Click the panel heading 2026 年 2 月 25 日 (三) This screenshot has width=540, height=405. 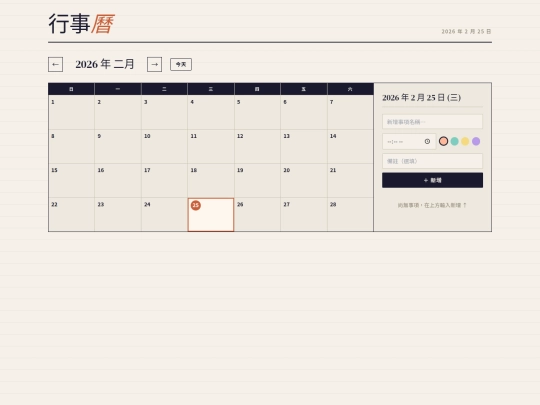point(422,97)
